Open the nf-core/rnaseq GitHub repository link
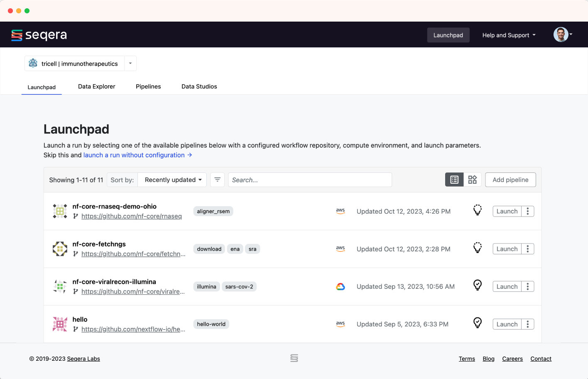 [x=132, y=216]
